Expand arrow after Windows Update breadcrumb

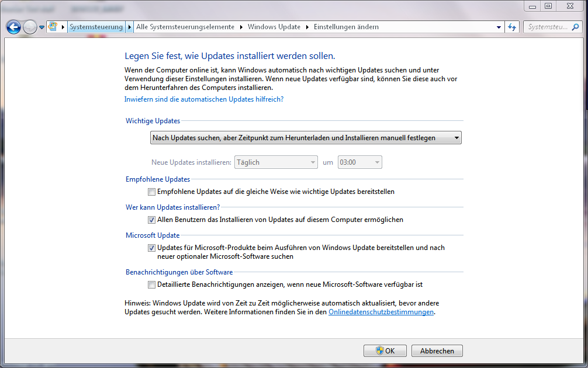click(307, 27)
